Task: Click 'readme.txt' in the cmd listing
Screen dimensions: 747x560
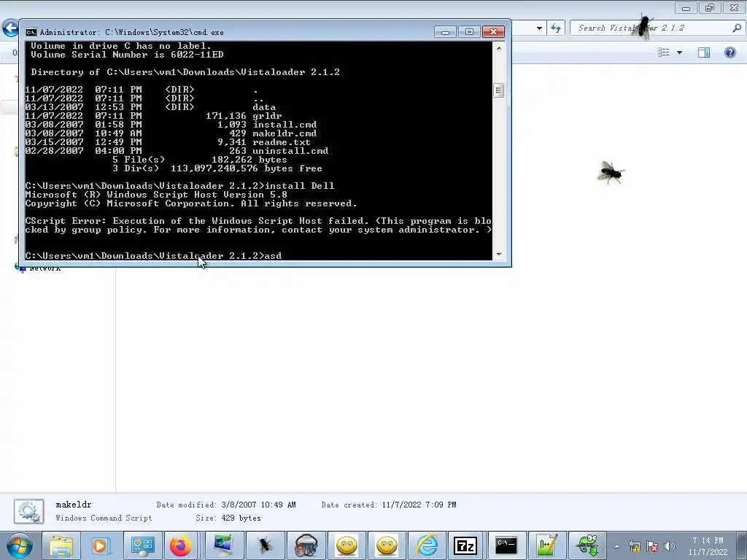Action: (x=282, y=142)
